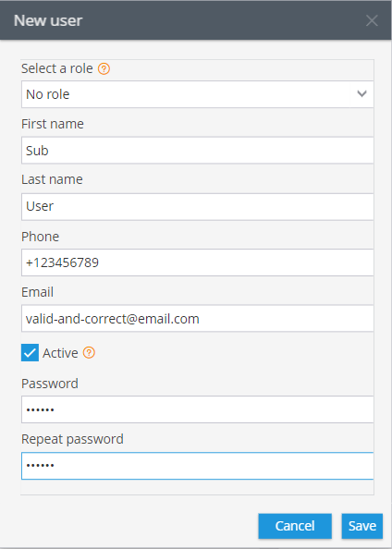This screenshot has width=392, height=549.
Task: Open the No role combo box
Action: tap(198, 94)
